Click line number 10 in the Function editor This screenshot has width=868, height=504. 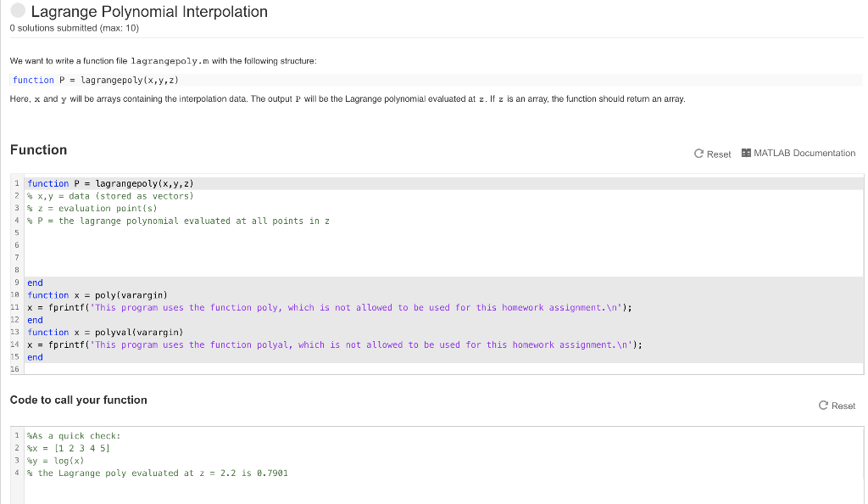pyautogui.click(x=15, y=294)
